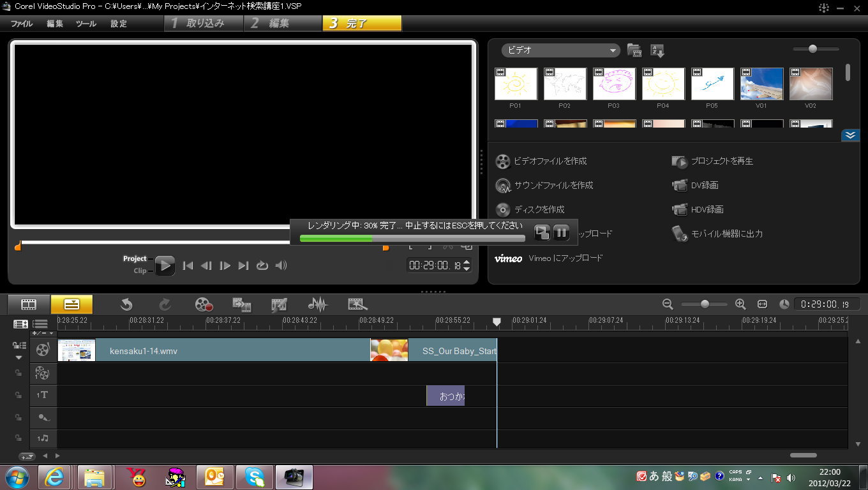Click ビデオファイルを作成 option
Viewport: 868px width, 490px height.
(x=541, y=161)
